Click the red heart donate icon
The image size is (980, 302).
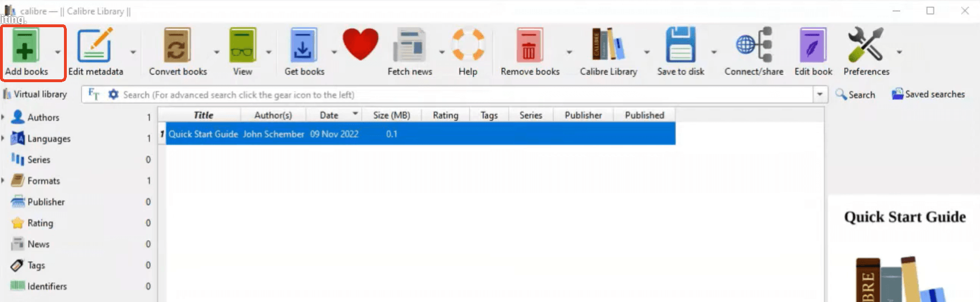361,44
